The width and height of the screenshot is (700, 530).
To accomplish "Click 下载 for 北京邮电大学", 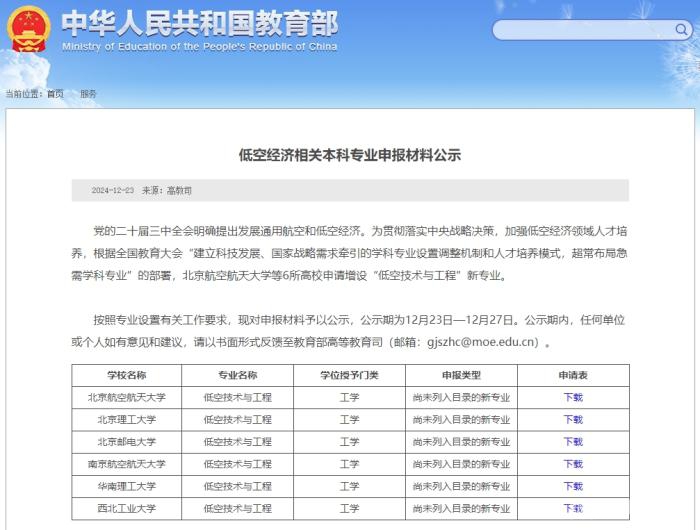I will tap(572, 442).
